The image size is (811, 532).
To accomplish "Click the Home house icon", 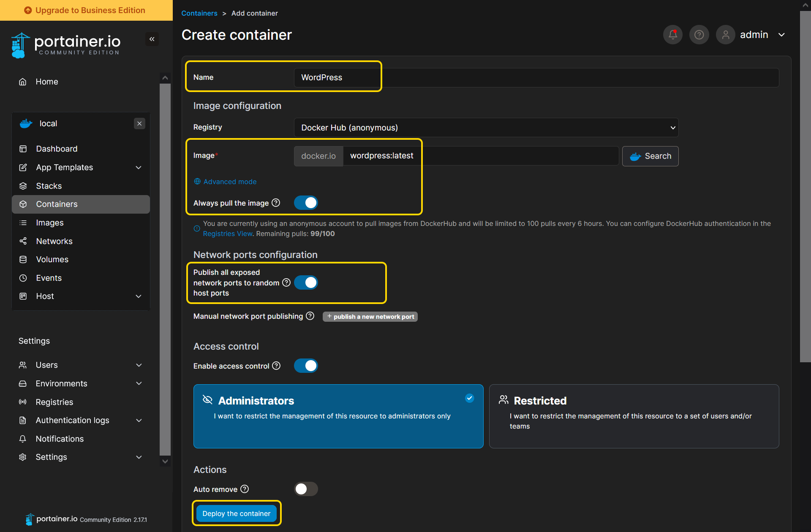I will 23,82.
